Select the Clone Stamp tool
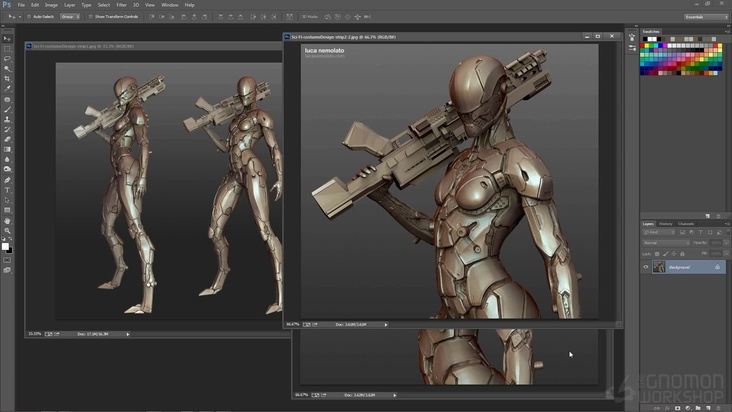The image size is (732, 412). point(7,119)
